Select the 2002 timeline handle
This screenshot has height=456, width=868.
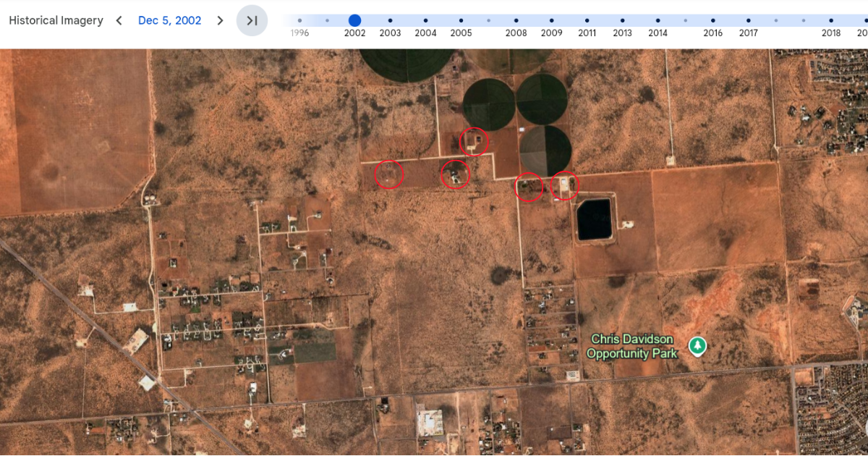point(354,20)
